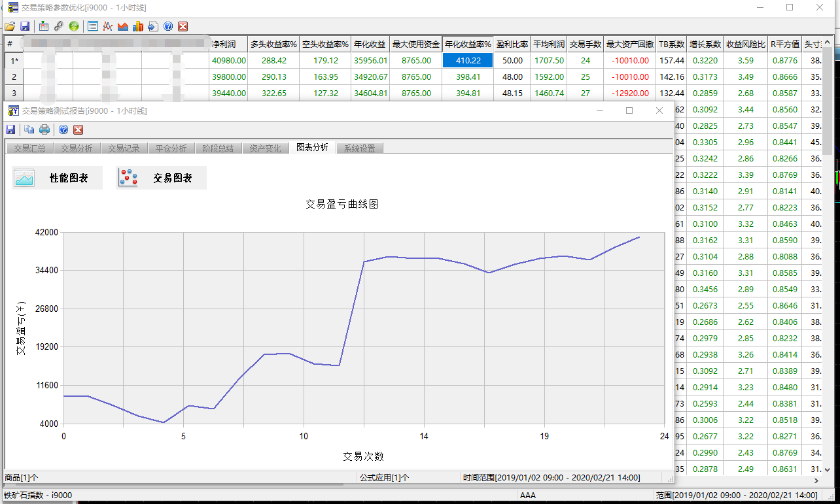Click the colored bar chart toolbar icon
This screenshot has width=840, height=504.
click(x=137, y=27)
